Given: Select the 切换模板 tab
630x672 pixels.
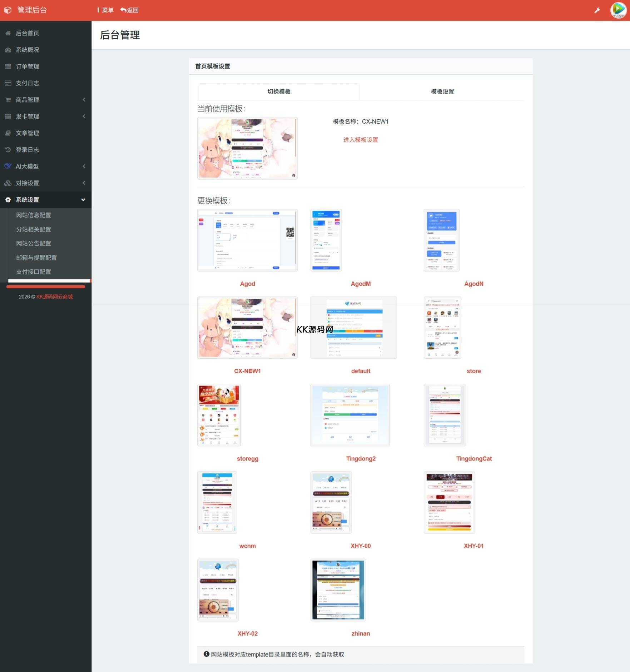Looking at the screenshot, I should pyautogui.click(x=279, y=91).
